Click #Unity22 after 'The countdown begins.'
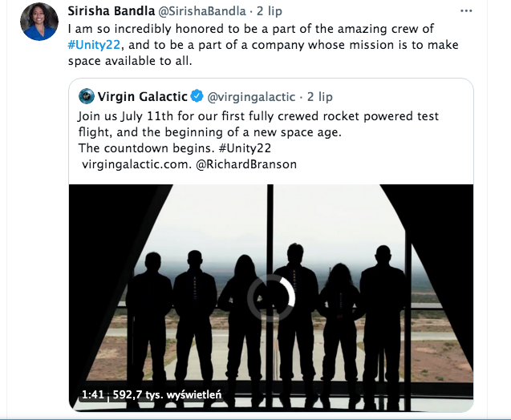The image size is (511, 420). coord(215,148)
